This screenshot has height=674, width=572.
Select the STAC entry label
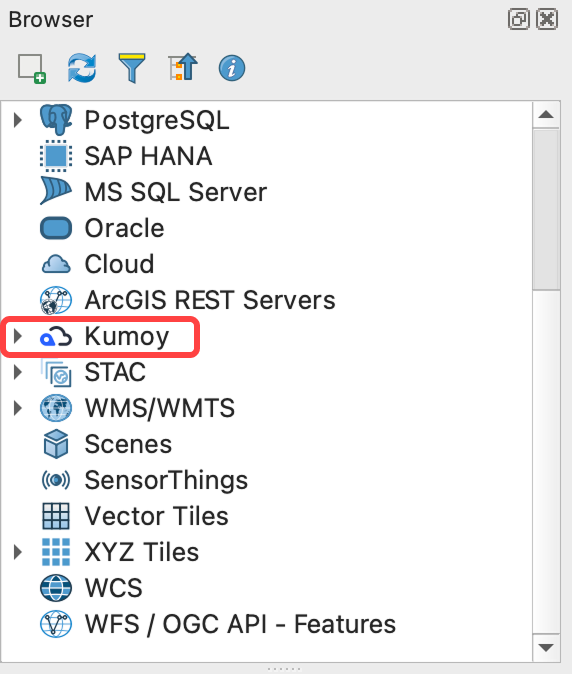pos(115,372)
